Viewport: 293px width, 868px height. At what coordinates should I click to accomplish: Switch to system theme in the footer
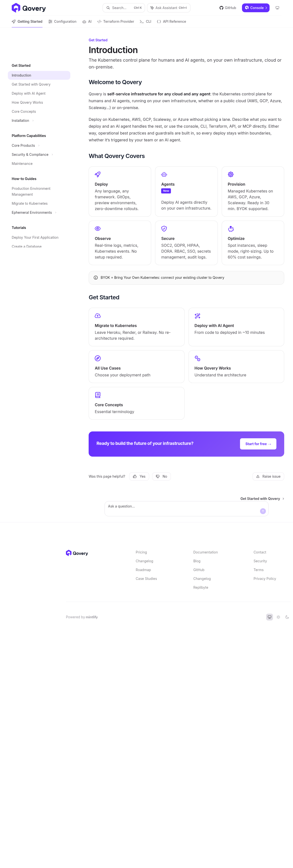(270, 617)
